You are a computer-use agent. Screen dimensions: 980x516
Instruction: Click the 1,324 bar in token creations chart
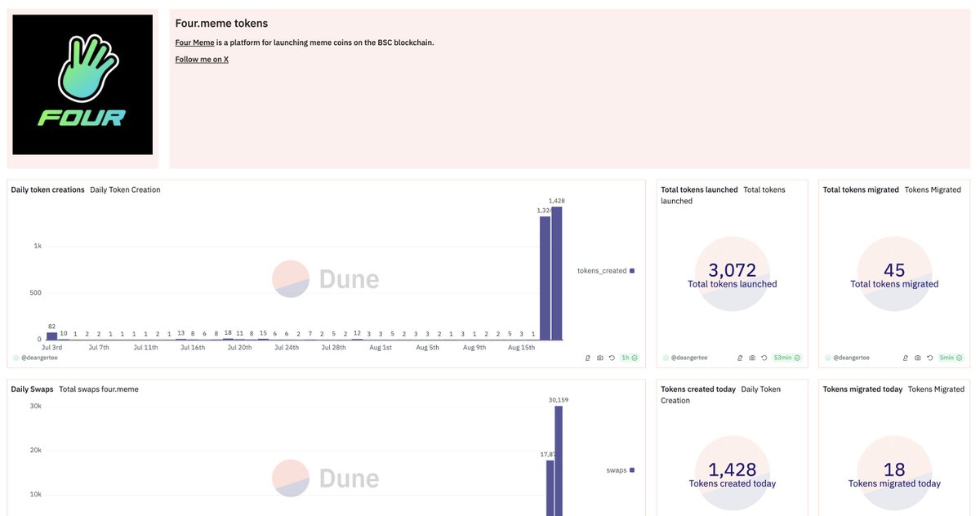click(545, 278)
